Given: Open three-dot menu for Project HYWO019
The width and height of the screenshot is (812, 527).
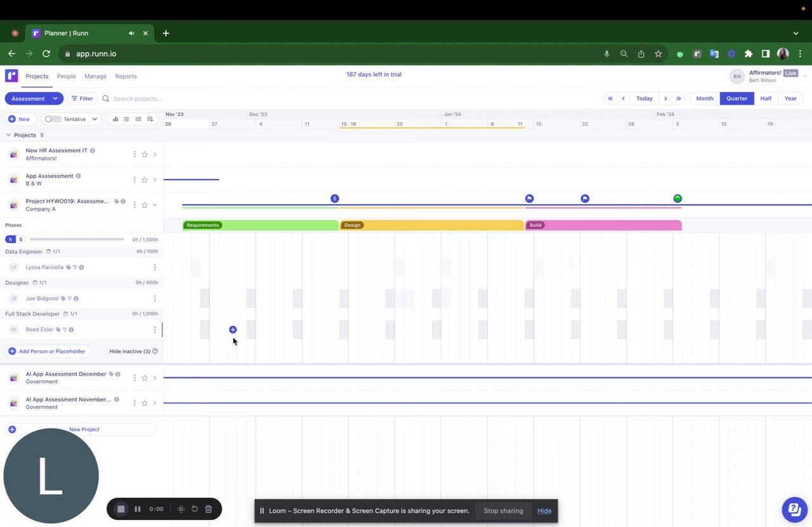Looking at the screenshot, I should (x=134, y=205).
